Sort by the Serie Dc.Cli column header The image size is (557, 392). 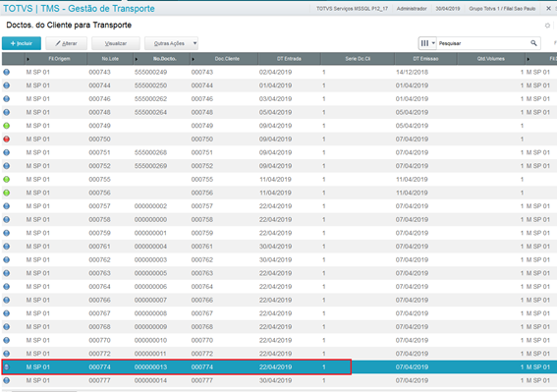(x=358, y=59)
